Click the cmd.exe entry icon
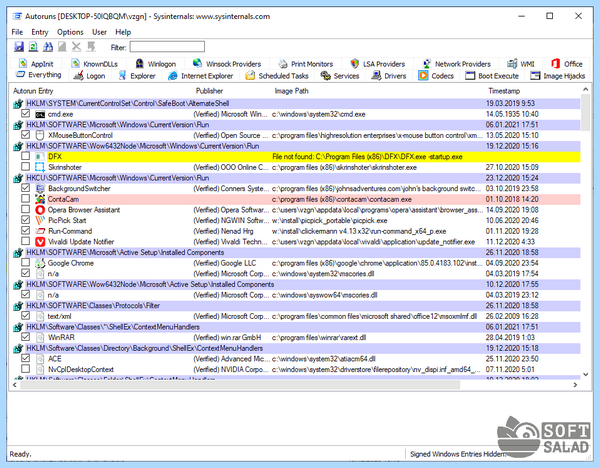The width and height of the screenshot is (600, 468). point(40,114)
